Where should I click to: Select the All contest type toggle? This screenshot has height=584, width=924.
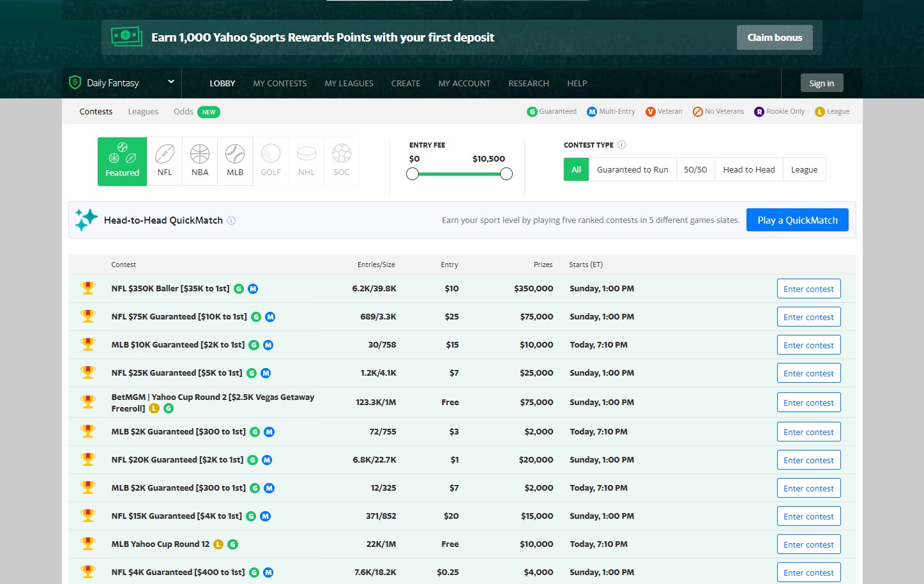click(576, 169)
